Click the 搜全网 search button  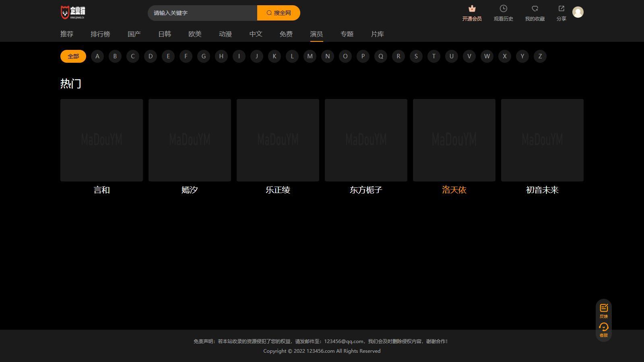[x=279, y=13]
